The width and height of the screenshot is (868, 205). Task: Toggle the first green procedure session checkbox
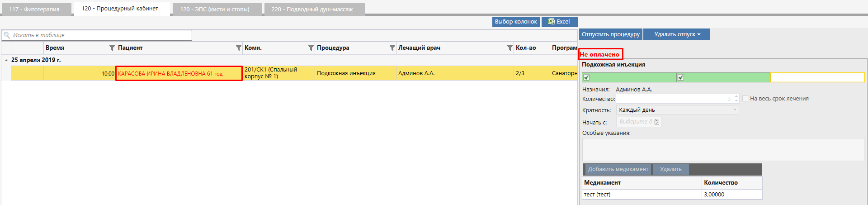pyautogui.click(x=586, y=77)
